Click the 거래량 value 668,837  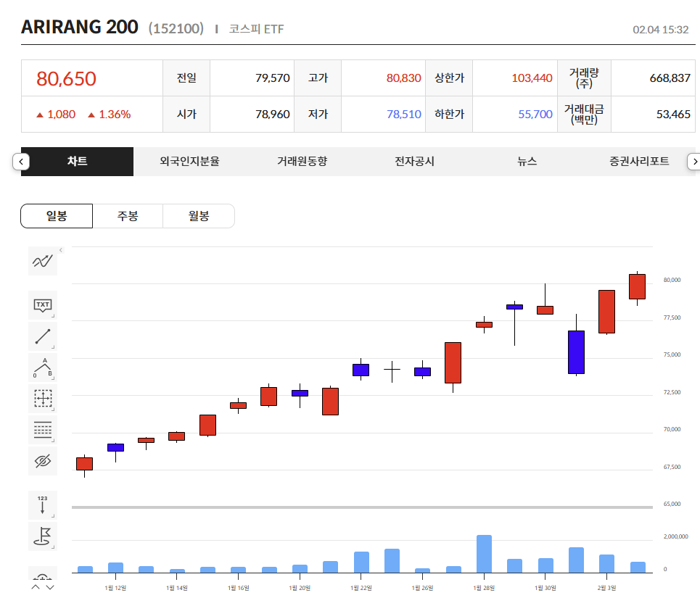coord(670,78)
